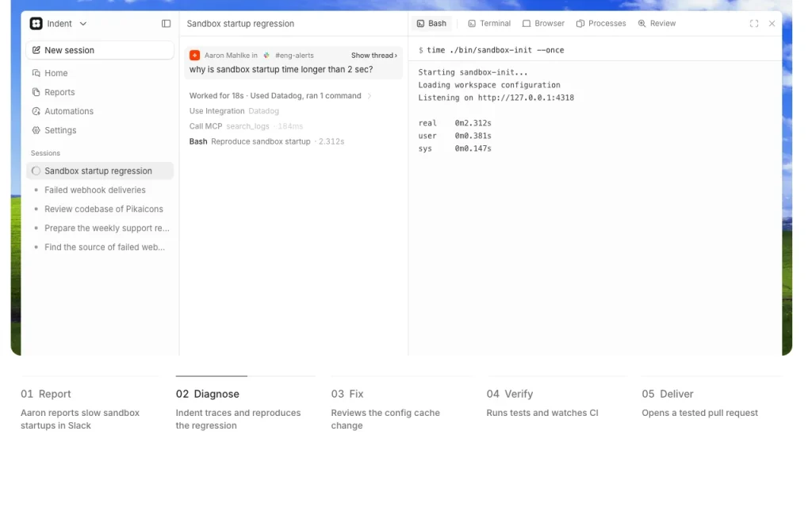Expand the Worked for 18s summary chevron
This screenshot has height=508, width=812.
click(x=370, y=96)
